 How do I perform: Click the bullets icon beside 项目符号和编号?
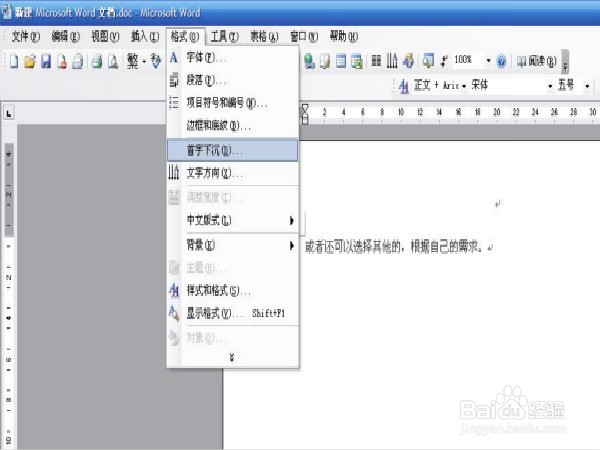click(174, 103)
